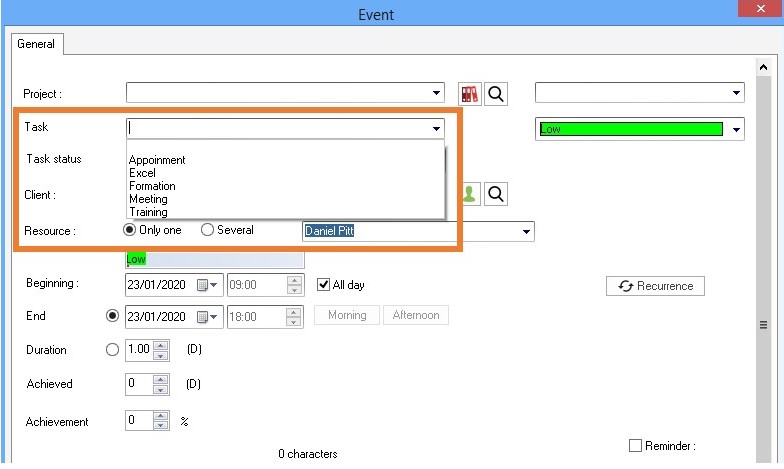
Task: Switch to the General tab
Action: pyautogui.click(x=36, y=44)
